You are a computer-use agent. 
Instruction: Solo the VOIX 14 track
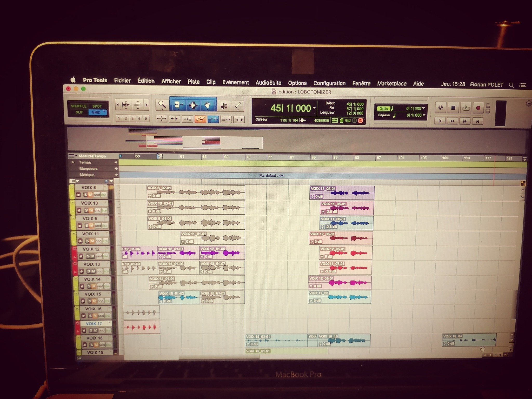[89, 286]
